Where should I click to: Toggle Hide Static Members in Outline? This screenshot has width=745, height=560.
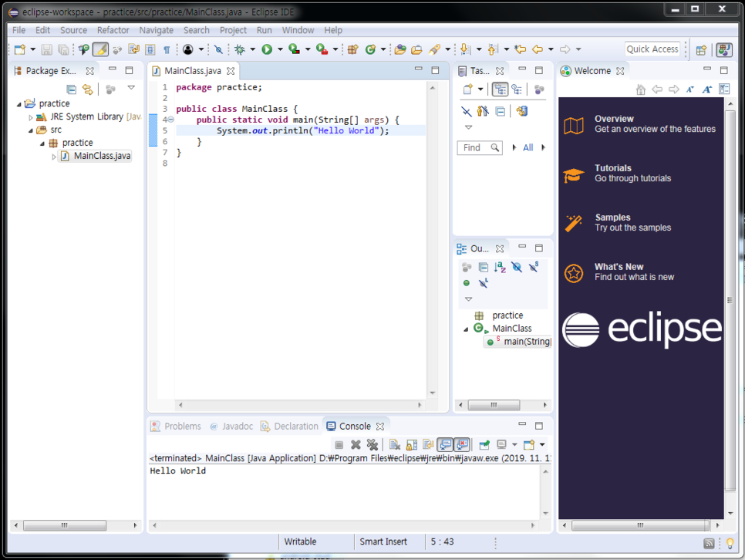tap(534, 267)
